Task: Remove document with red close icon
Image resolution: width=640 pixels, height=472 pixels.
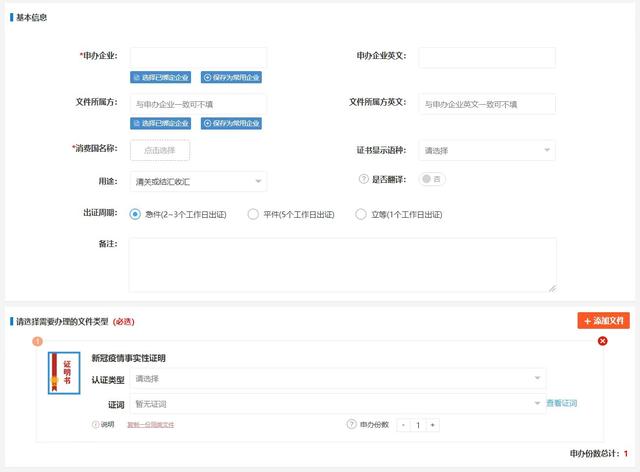Action: tap(602, 341)
